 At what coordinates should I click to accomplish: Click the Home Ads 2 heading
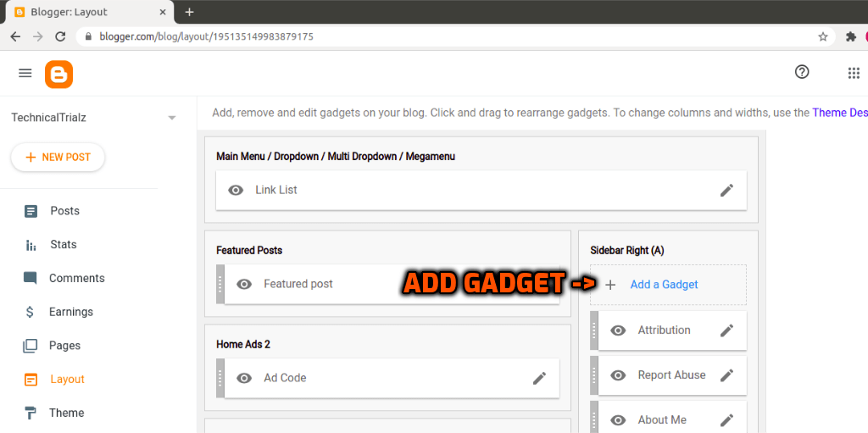click(x=243, y=344)
